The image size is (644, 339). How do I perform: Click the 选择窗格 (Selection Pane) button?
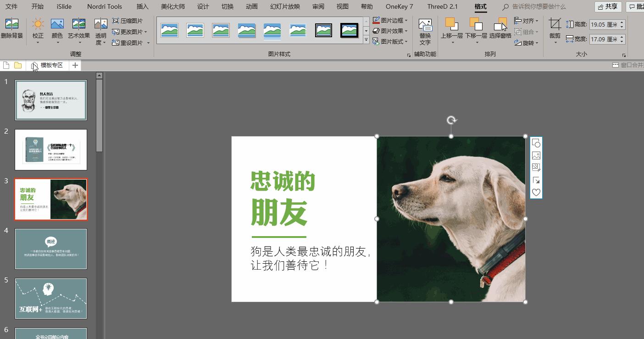click(x=501, y=31)
